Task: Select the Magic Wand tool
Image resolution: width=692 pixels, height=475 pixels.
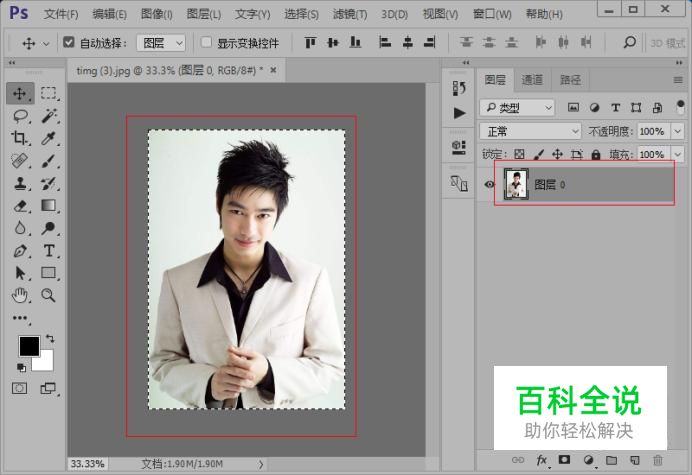Action: tap(49, 116)
